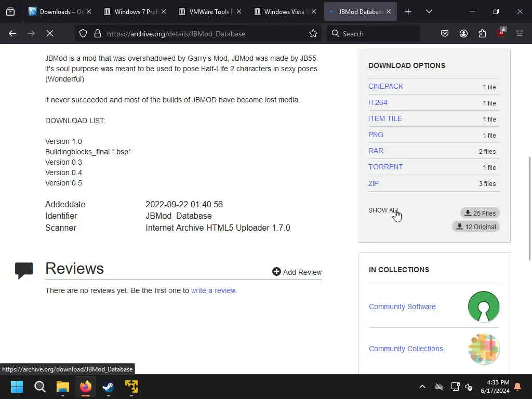Open the Extensions puzzle icon
This screenshot has height=399, width=532.
point(482,33)
